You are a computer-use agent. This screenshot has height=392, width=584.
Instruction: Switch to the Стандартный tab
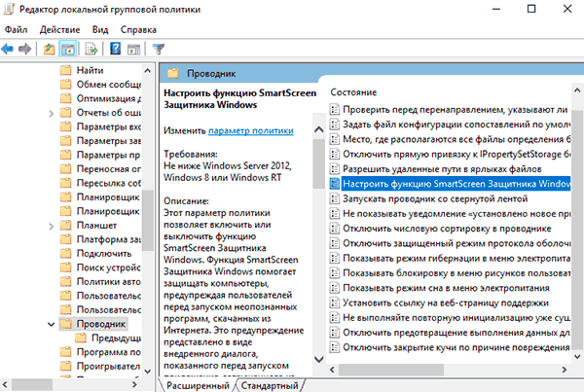pos(270,385)
